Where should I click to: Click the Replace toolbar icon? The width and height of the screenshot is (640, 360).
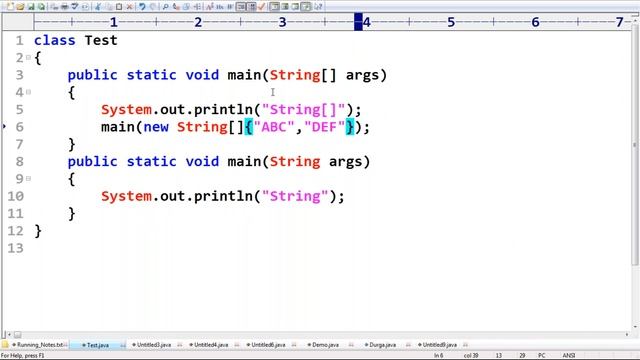click(x=176, y=7)
